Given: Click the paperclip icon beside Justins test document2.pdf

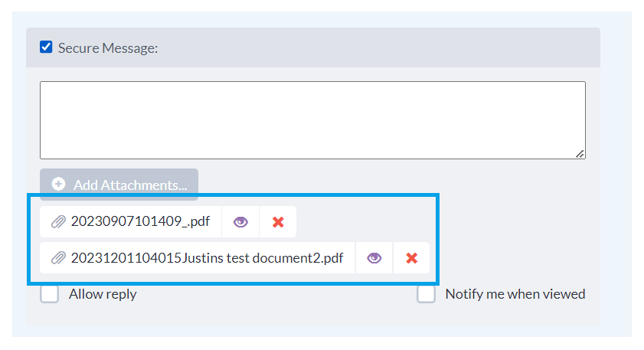Looking at the screenshot, I should click(58, 258).
